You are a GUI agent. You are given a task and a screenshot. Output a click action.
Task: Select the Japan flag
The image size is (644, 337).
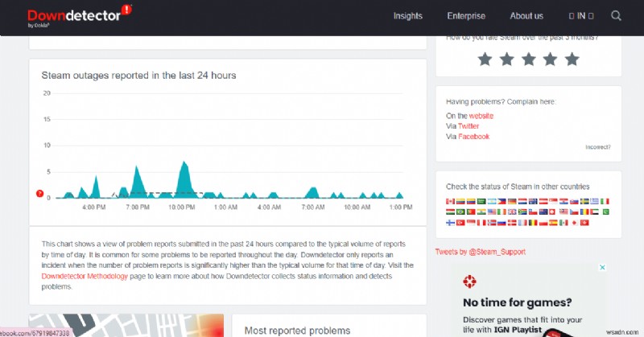[x=574, y=223]
